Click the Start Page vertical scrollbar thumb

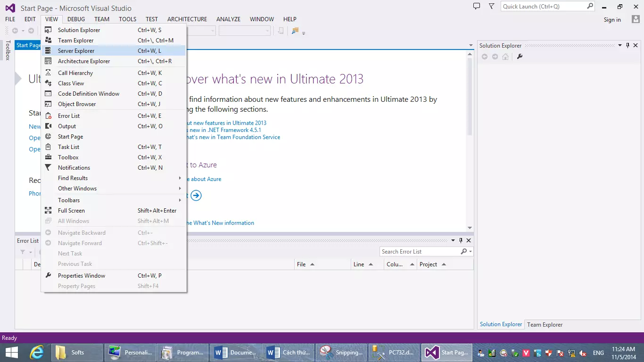pyautogui.click(x=470, y=97)
